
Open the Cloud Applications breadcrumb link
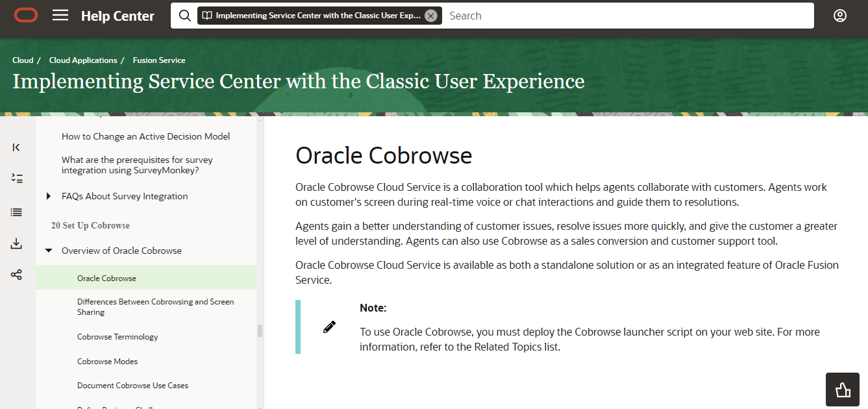pyautogui.click(x=83, y=60)
